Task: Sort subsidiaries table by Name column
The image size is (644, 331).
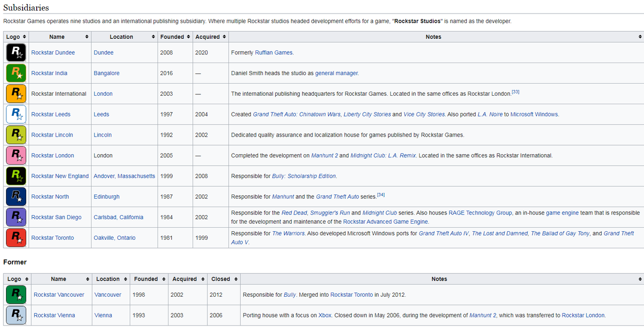Action: (60, 37)
